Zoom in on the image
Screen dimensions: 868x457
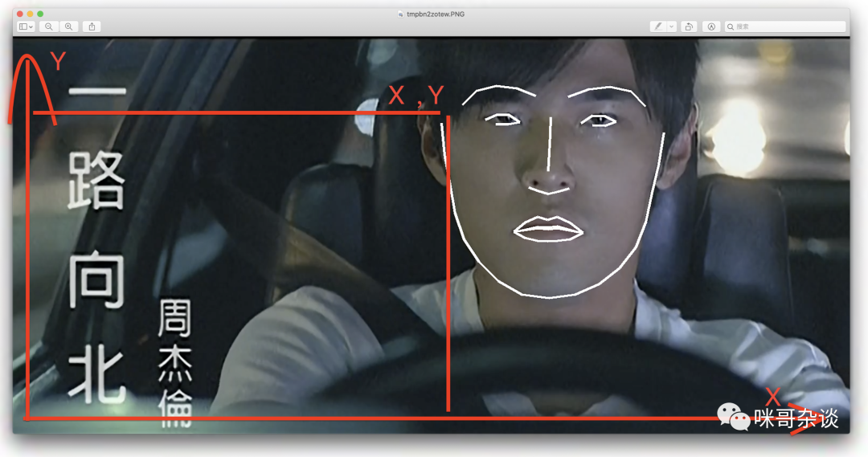(68, 27)
